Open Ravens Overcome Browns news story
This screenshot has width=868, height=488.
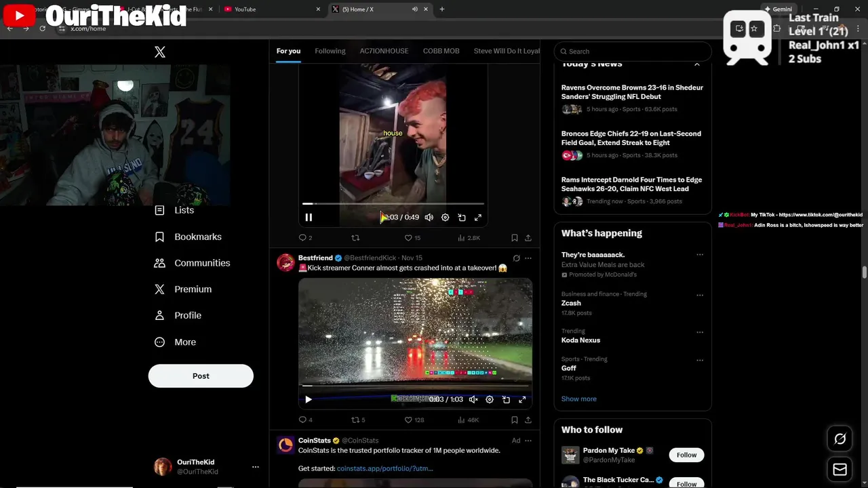(x=632, y=98)
